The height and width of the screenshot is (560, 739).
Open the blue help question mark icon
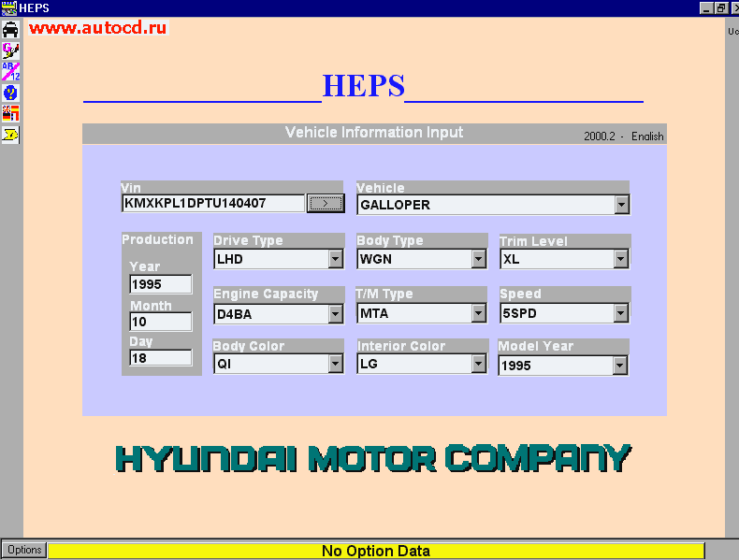click(10, 93)
